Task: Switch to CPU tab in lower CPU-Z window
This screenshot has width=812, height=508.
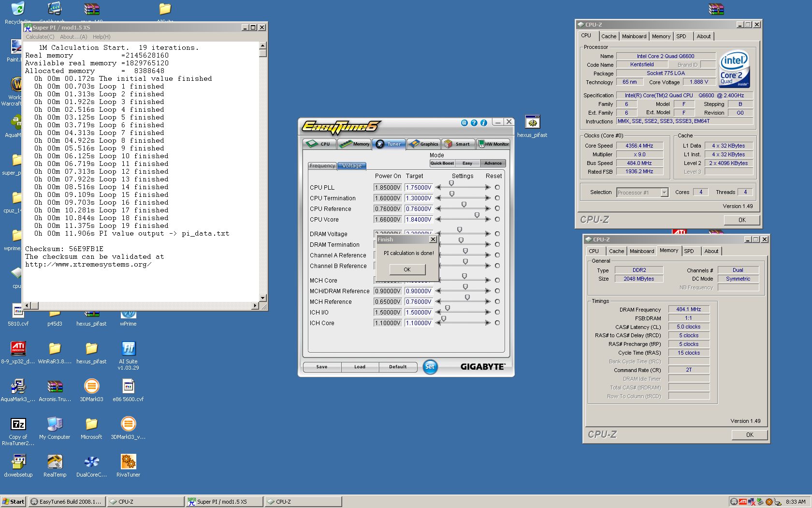Action: click(594, 251)
